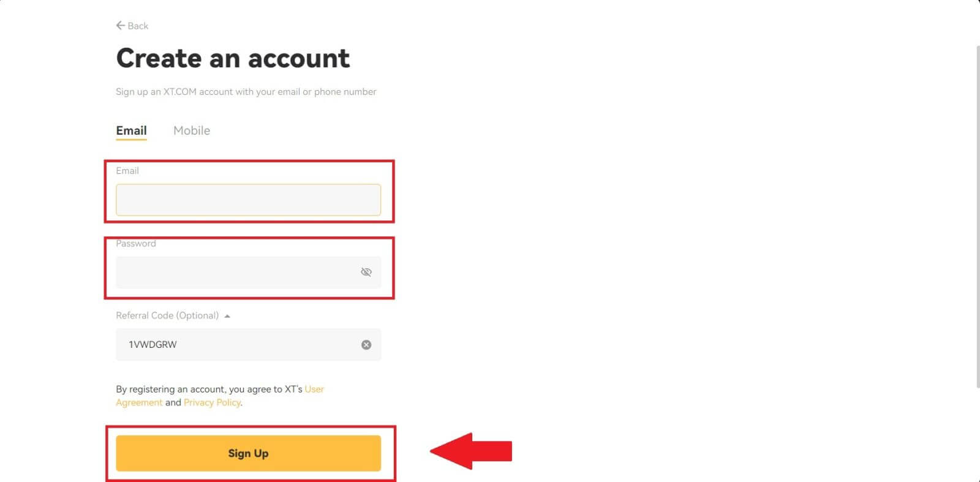
Task: Click the XT.COM sign up subtitle text
Action: pyautogui.click(x=246, y=92)
